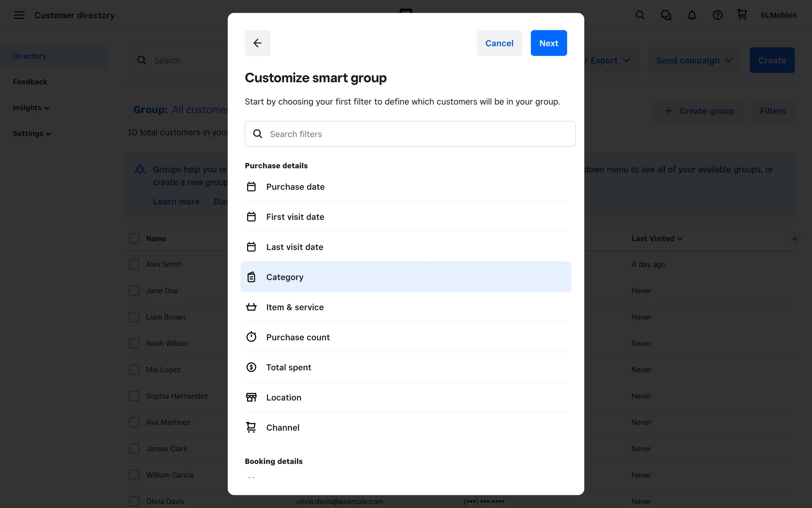Open the hamburger menu icon
The image size is (812, 508).
[19, 15]
